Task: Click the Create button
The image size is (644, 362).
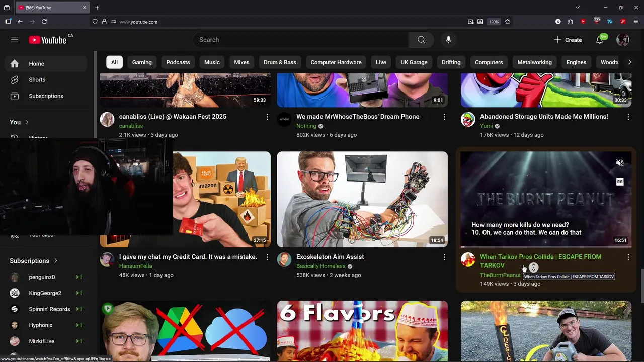Action: pos(568,40)
